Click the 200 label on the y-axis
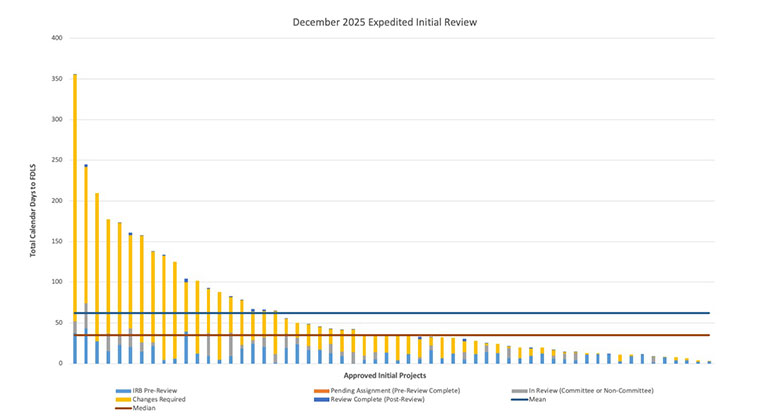 (x=55, y=201)
